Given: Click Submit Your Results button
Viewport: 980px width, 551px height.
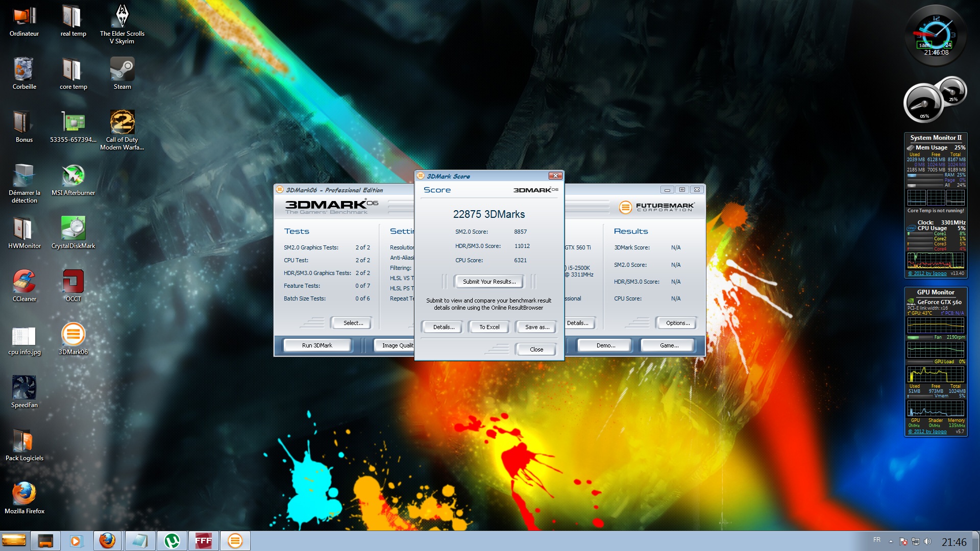Looking at the screenshot, I should pyautogui.click(x=489, y=282).
